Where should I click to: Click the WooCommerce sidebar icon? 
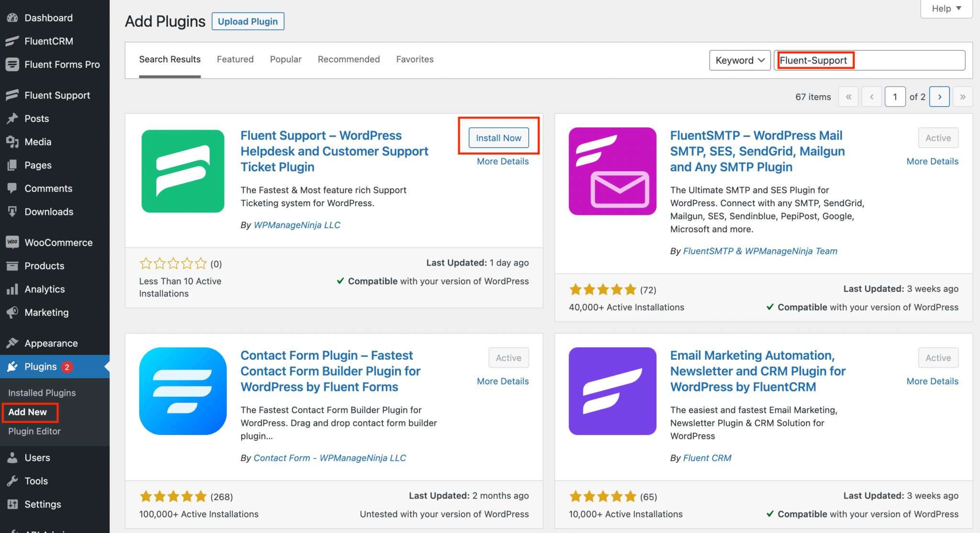(12, 242)
